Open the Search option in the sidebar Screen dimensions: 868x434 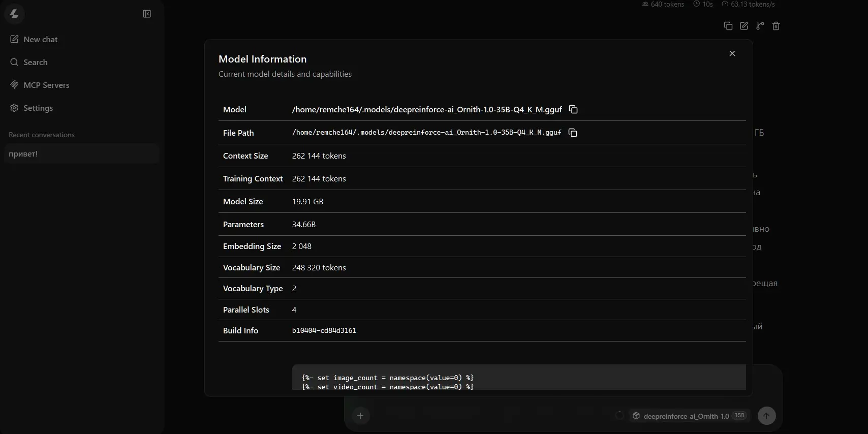point(28,62)
